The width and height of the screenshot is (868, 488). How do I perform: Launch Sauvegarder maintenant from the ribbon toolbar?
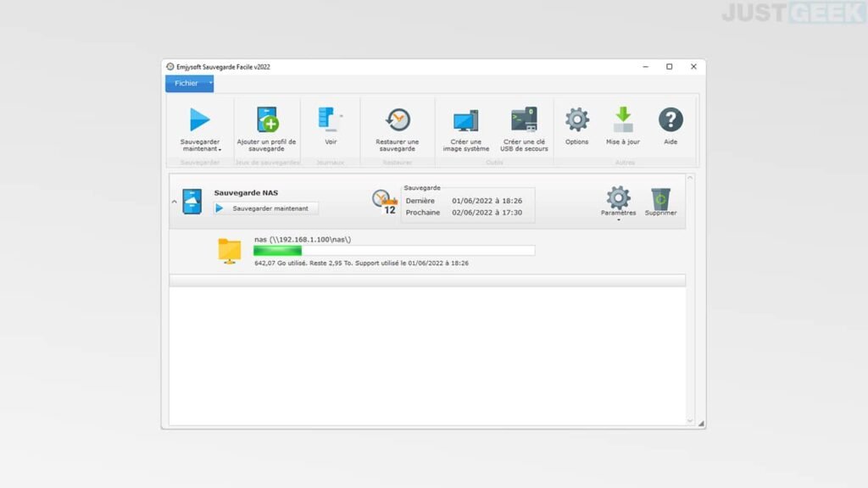tap(200, 129)
